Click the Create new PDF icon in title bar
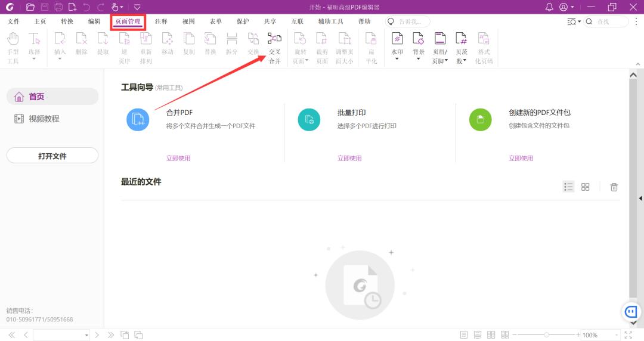The width and height of the screenshot is (644, 341). [72, 7]
